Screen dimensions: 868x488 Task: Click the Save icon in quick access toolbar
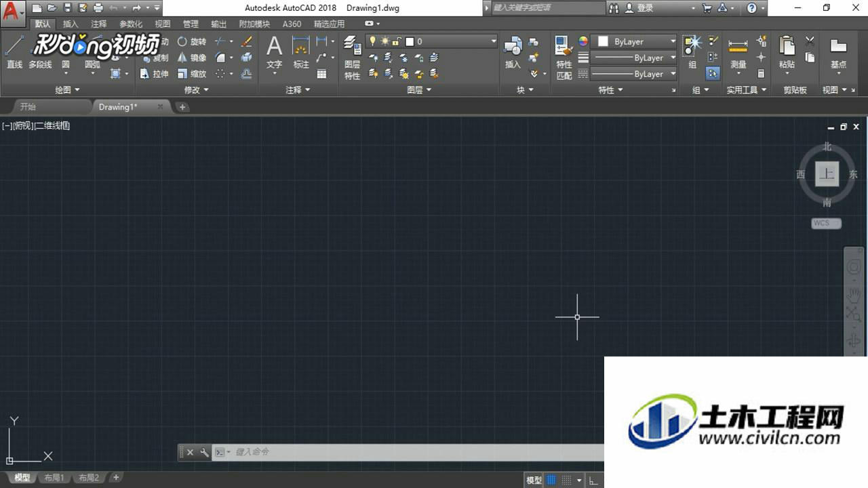[x=67, y=8]
